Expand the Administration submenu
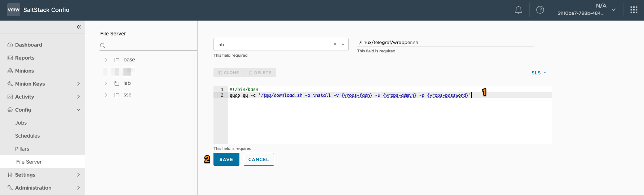 pyautogui.click(x=79, y=188)
